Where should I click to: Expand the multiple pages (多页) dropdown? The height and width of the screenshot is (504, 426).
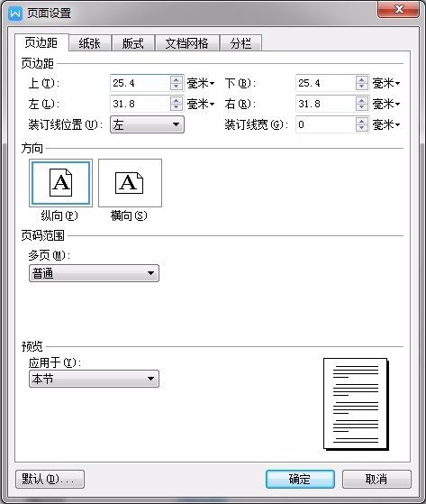coord(94,273)
